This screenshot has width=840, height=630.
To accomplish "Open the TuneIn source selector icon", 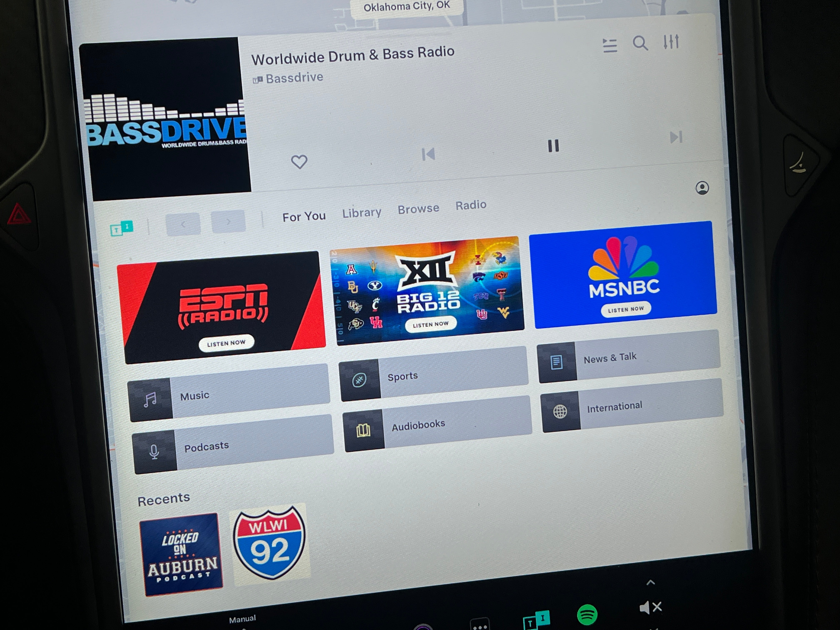I will (121, 228).
